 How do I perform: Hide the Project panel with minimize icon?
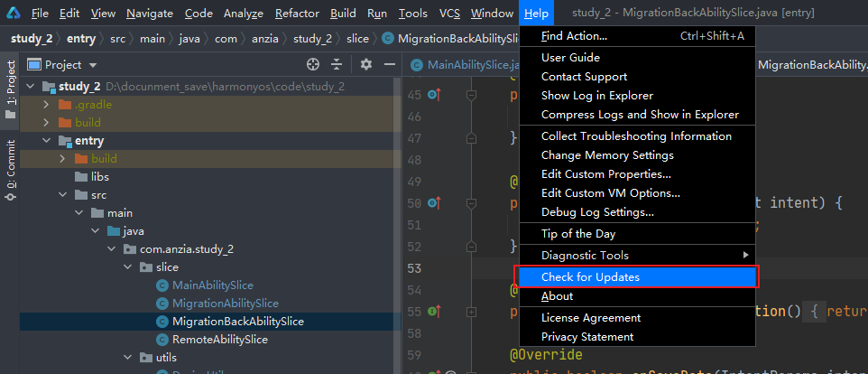pyautogui.click(x=390, y=64)
